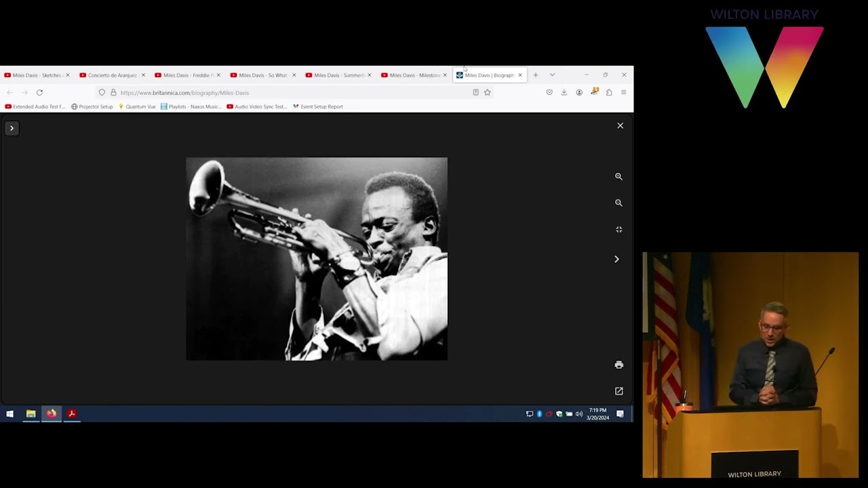
Task: Zoom out of the photo viewer
Action: point(618,203)
